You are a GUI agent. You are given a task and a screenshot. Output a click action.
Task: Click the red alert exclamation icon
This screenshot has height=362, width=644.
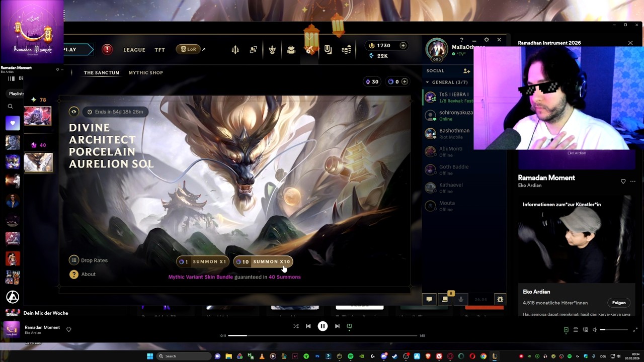[107, 49]
